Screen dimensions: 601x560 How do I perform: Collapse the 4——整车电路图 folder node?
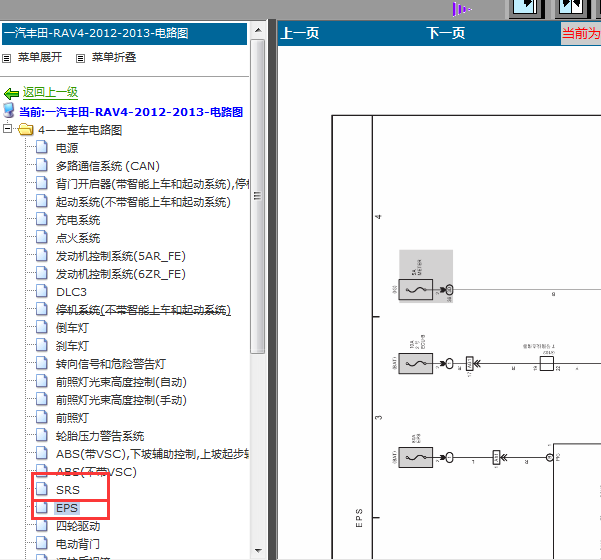click(x=7, y=128)
